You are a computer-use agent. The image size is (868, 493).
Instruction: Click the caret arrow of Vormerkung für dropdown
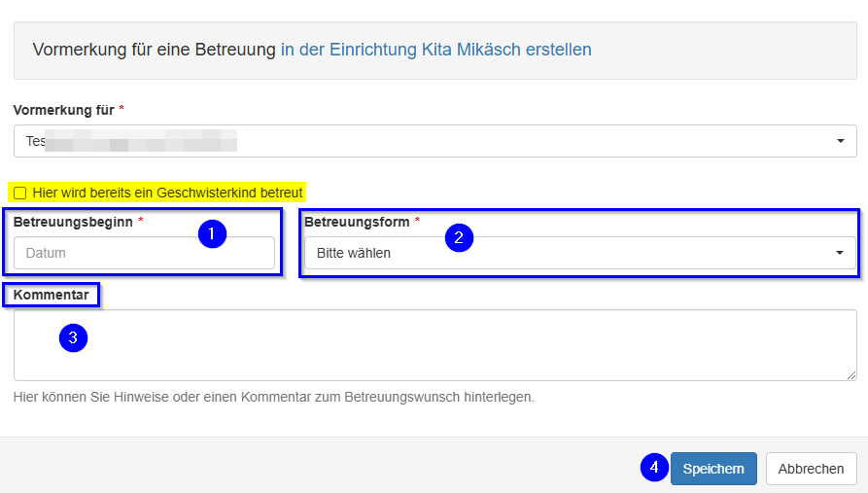pyautogui.click(x=840, y=142)
